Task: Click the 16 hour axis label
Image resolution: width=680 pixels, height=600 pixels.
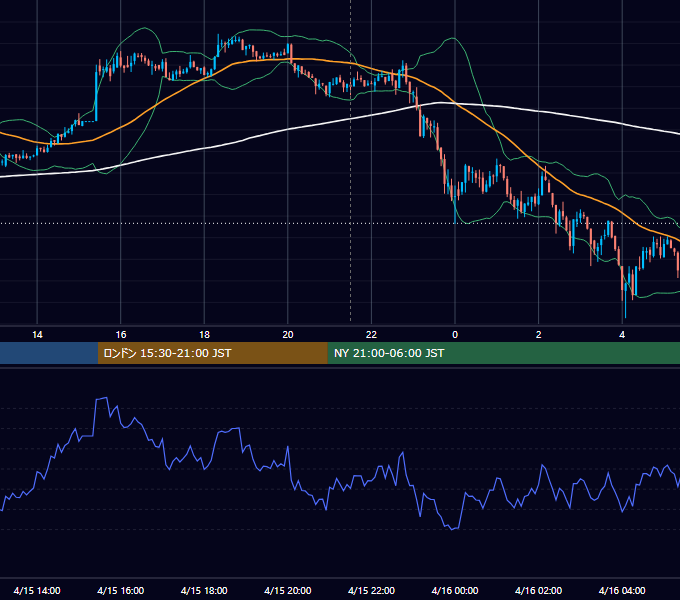Action: point(121,335)
